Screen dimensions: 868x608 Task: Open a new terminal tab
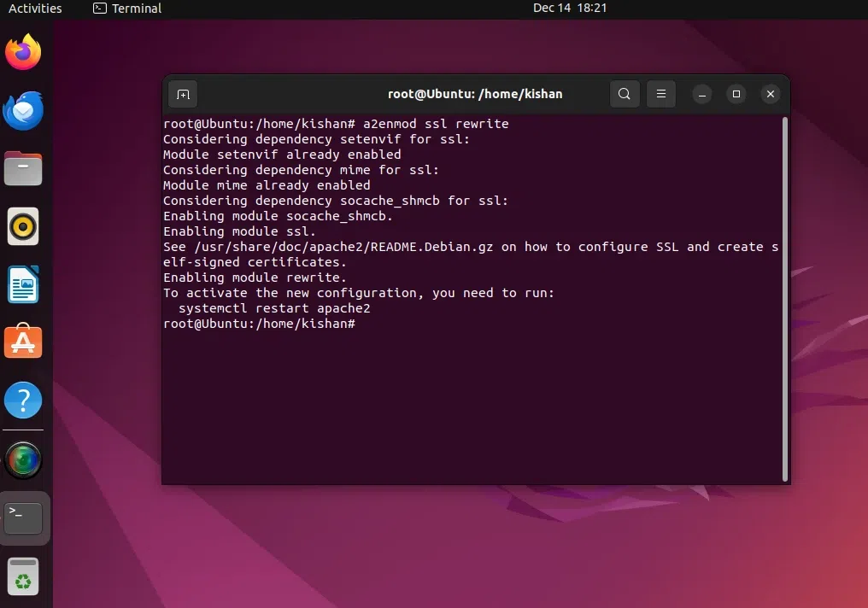pyautogui.click(x=183, y=95)
